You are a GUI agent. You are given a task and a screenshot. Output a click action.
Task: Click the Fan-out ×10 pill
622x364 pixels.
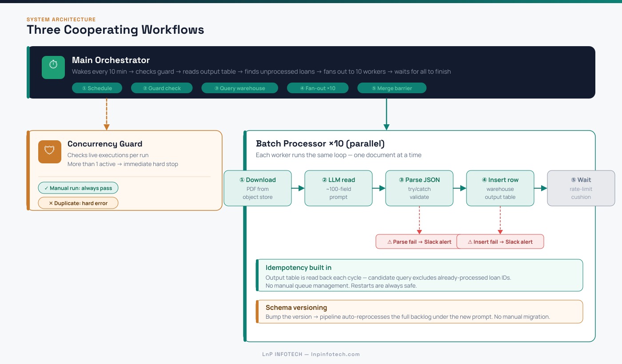318,88
